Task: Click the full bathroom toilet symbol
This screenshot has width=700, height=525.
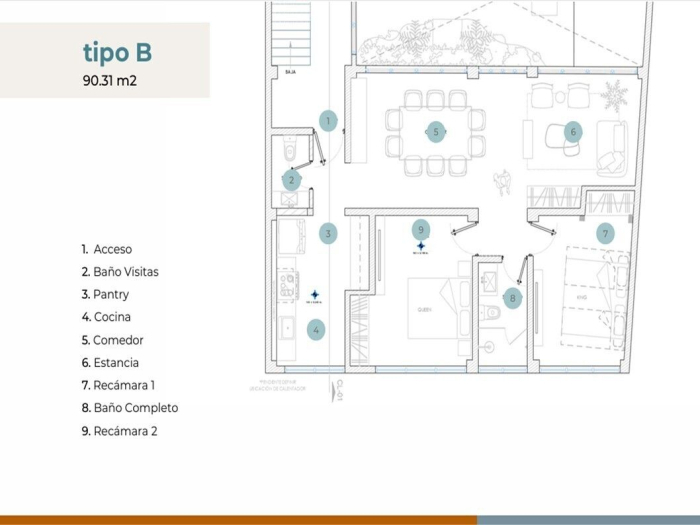Action: coord(490,312)
